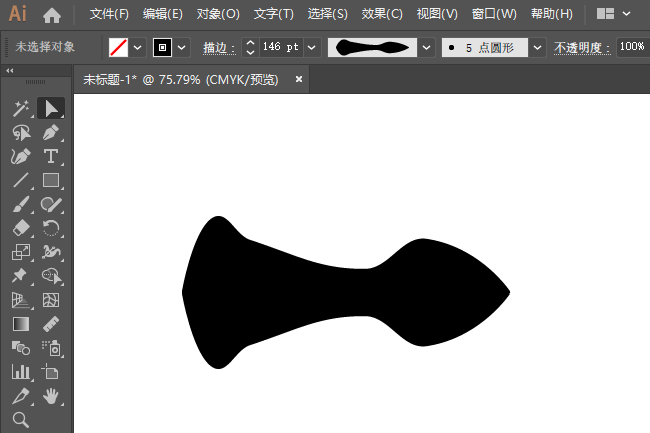
Task: Select the Eraser tool
Action: pyautogui.click(x=21, y=228)
